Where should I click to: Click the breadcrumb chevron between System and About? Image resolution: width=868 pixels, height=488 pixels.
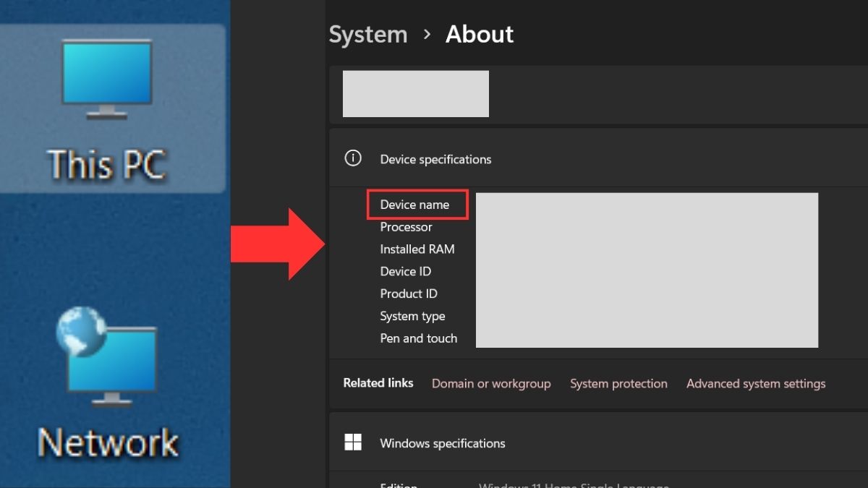[x=427, y=34]
